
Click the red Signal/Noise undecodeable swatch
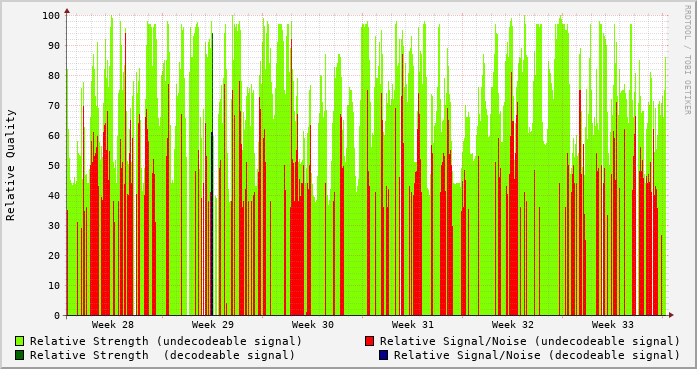(x=369, y=341)
